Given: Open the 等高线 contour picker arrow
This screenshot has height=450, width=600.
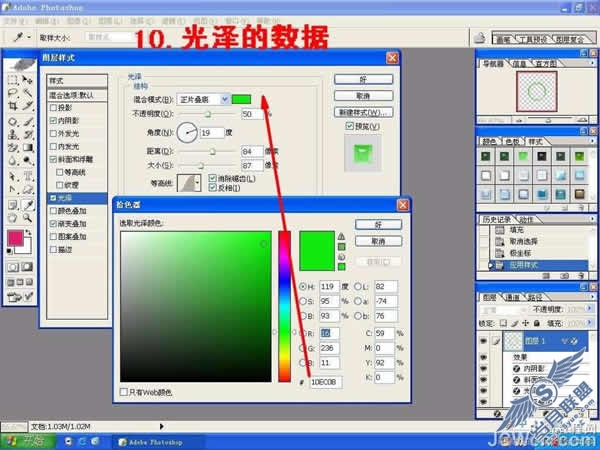Looking at the screenshot, I should pos(197,183).
